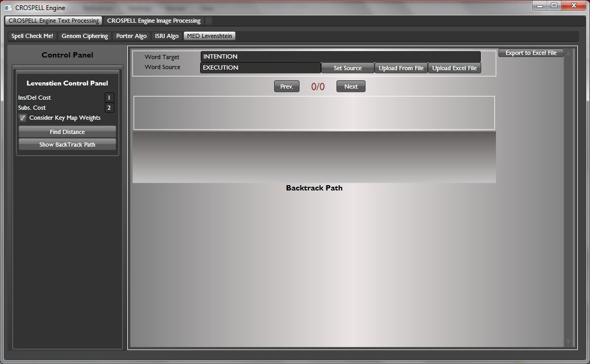This screenshot has width=590, height=364.
Task: Click the Set Source button
Action: pyautogui.click(x=348, y=68)
